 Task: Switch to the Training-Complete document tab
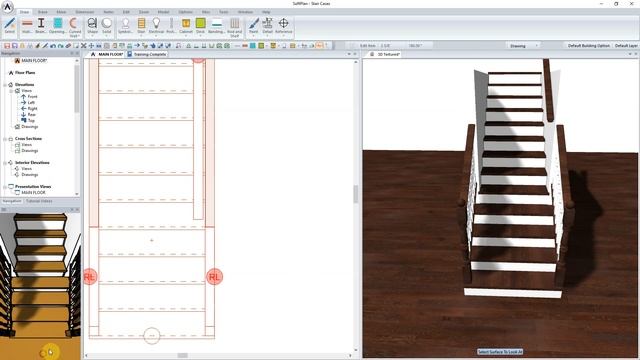coord(147,54)
